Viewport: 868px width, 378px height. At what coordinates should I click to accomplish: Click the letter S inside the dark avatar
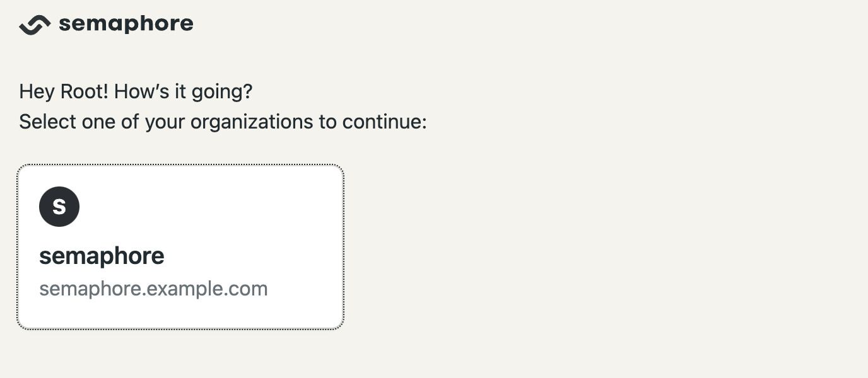(x=59, y=207)
